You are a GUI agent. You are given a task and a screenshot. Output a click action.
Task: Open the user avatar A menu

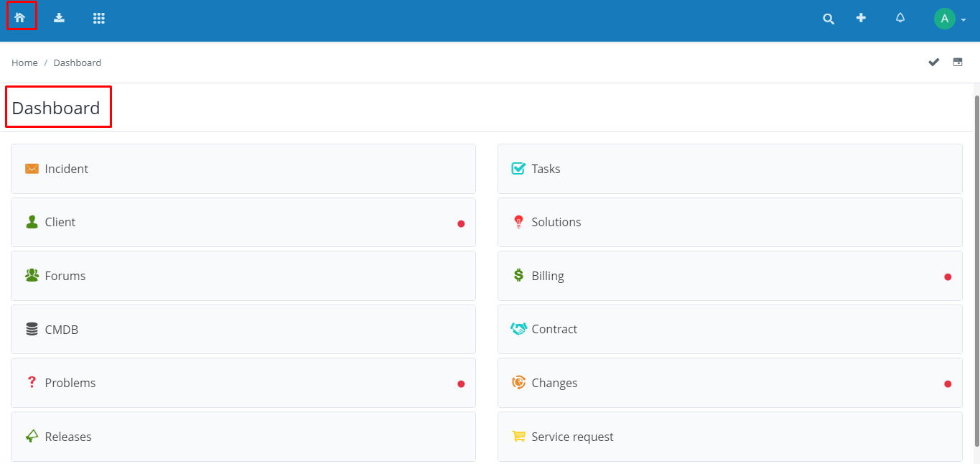click(x=949, y=19)
